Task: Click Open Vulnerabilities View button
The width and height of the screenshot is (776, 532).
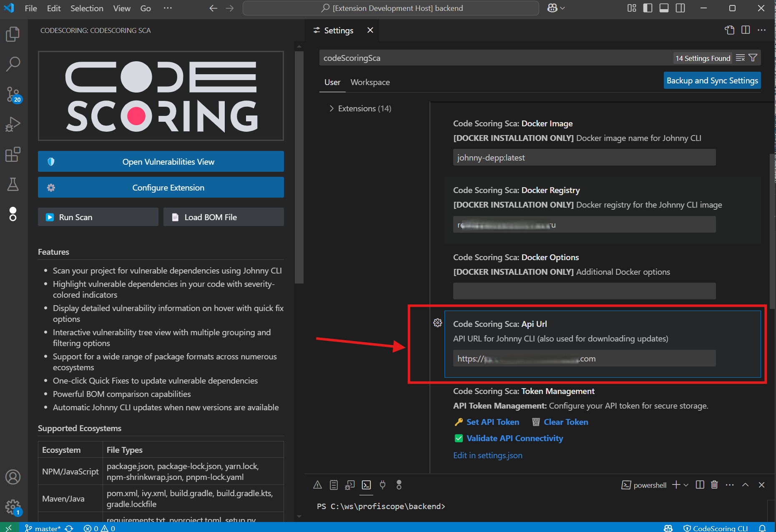Action: 161,161
